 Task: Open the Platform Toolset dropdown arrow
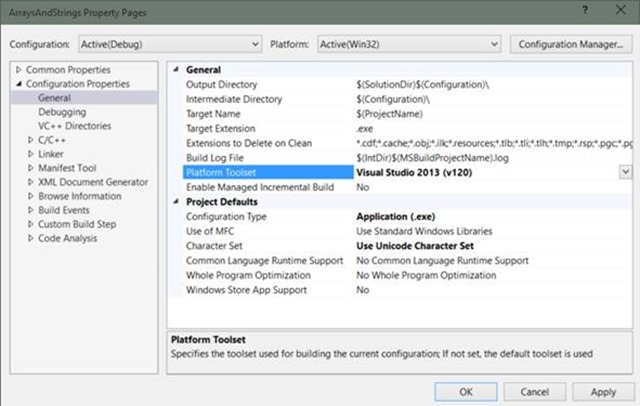tap(624, 172)
